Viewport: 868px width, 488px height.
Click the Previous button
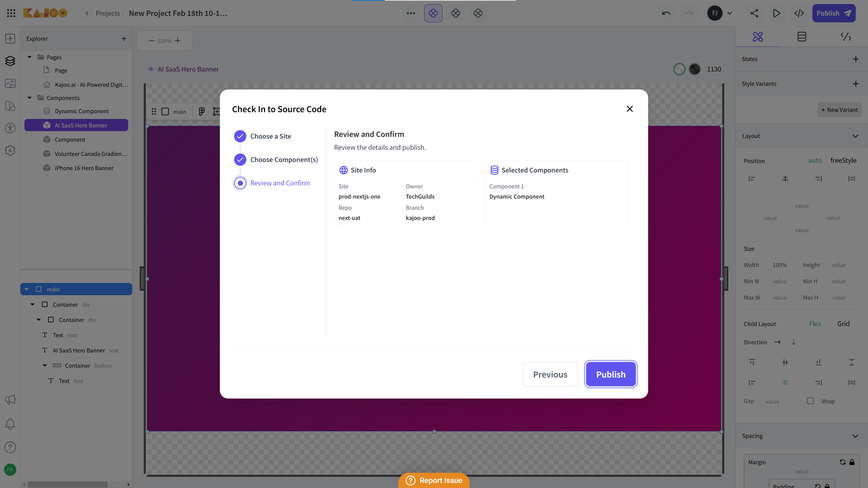tap(550, 374)
